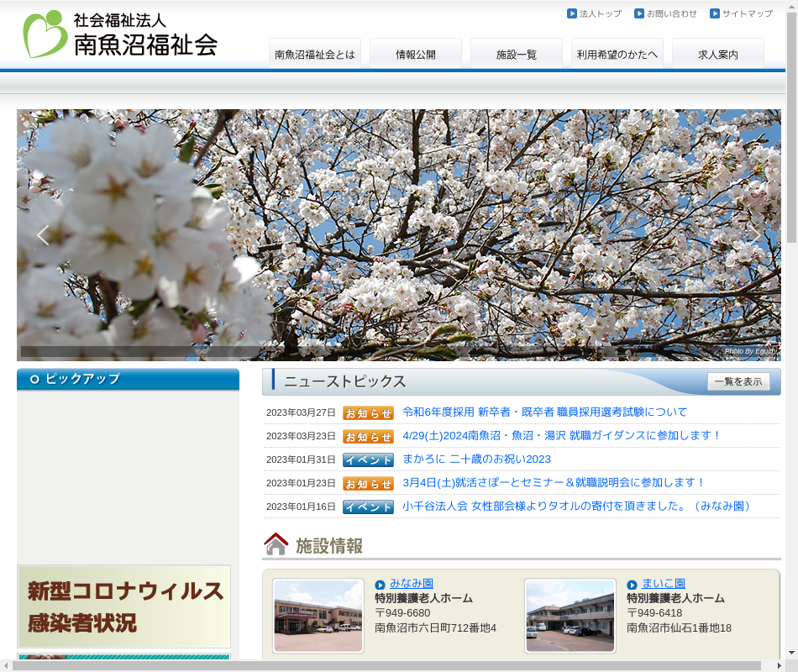Click the まいこ園 building thumbnail
The height and width of the screenshot is (672, 798).
click(x=570, y=616)
